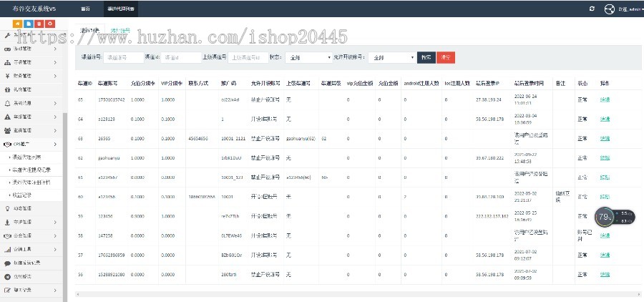Expand the CPS promotion sidebar menu
This screenshot has width=644, height=302.
click(x=31, y=145)
